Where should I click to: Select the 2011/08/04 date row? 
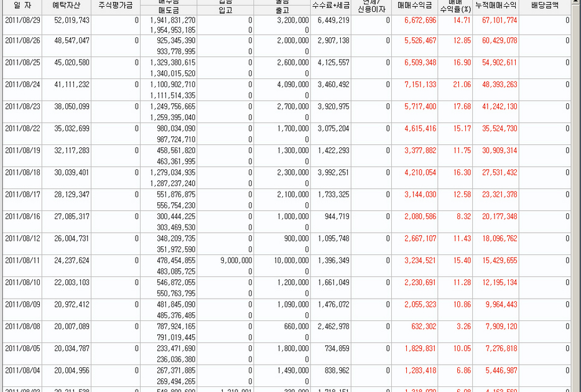[22, 370]
